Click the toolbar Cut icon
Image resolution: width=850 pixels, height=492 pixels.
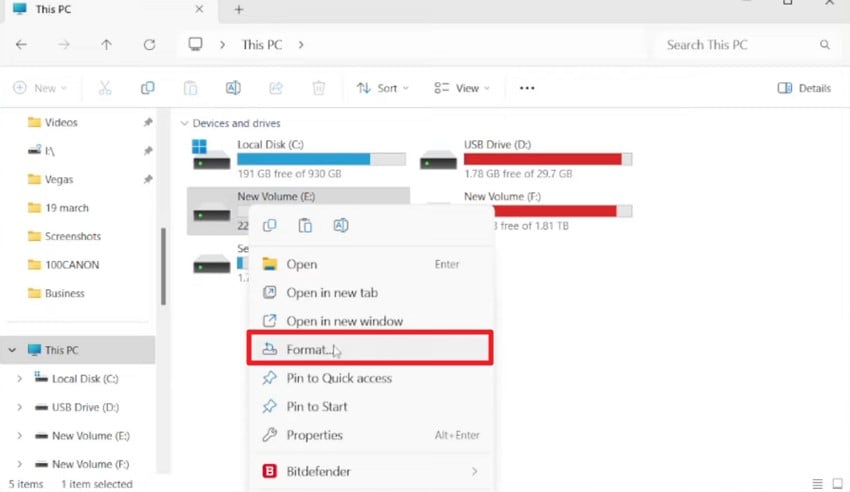pos(105,88)
